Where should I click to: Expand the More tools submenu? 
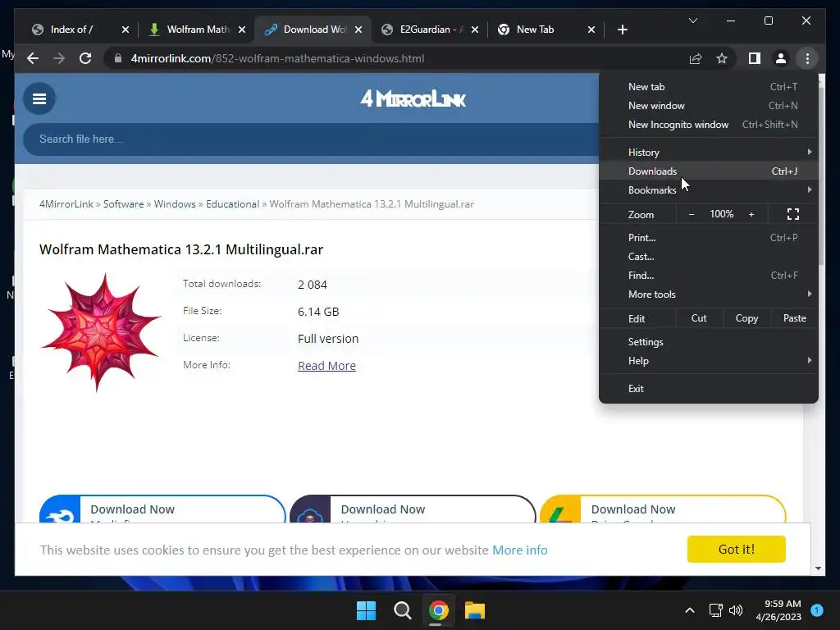(708, 294)
